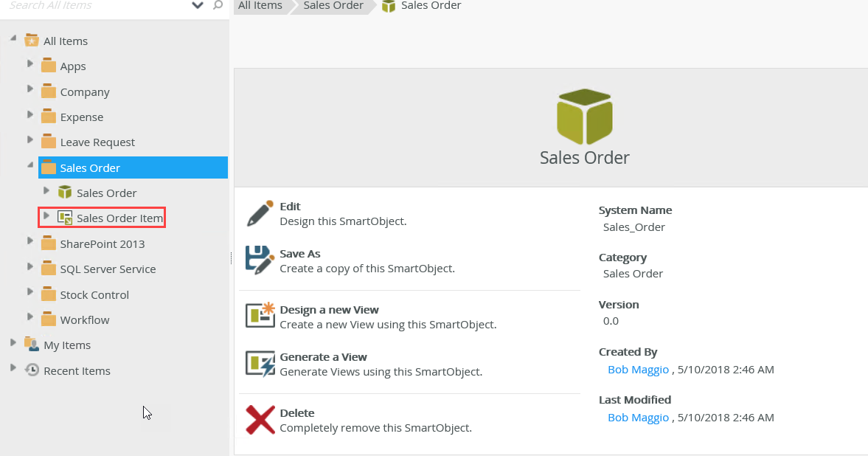
Task: Click the Design a new View icon
Action: point(260,315)
